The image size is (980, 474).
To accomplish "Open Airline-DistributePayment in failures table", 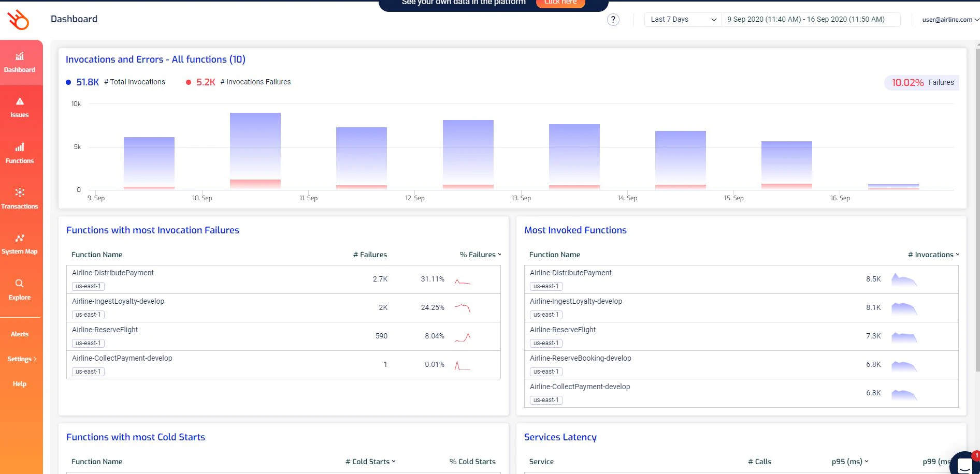I will tap(113, 273).
